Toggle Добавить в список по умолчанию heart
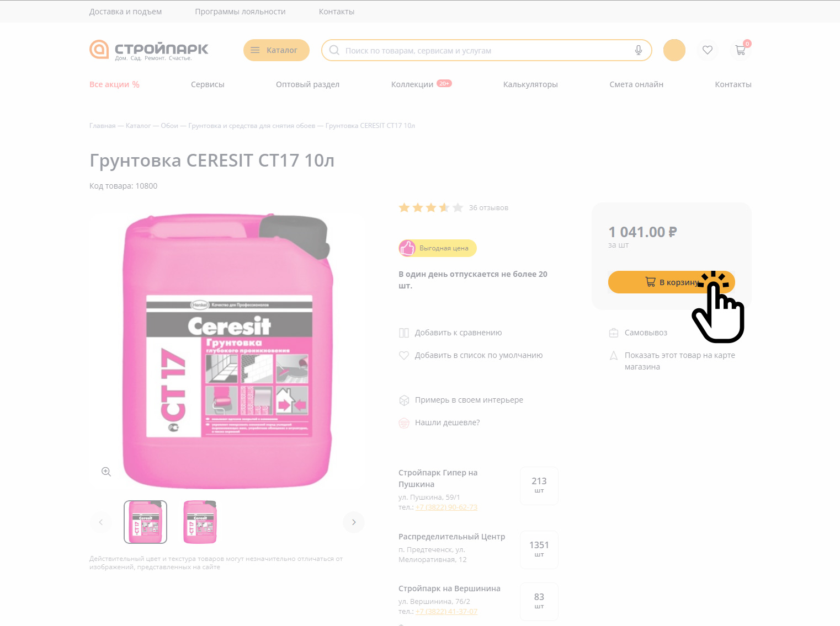Image resolution: width=840 pixels, height=626 pixels. pos(404,355)
